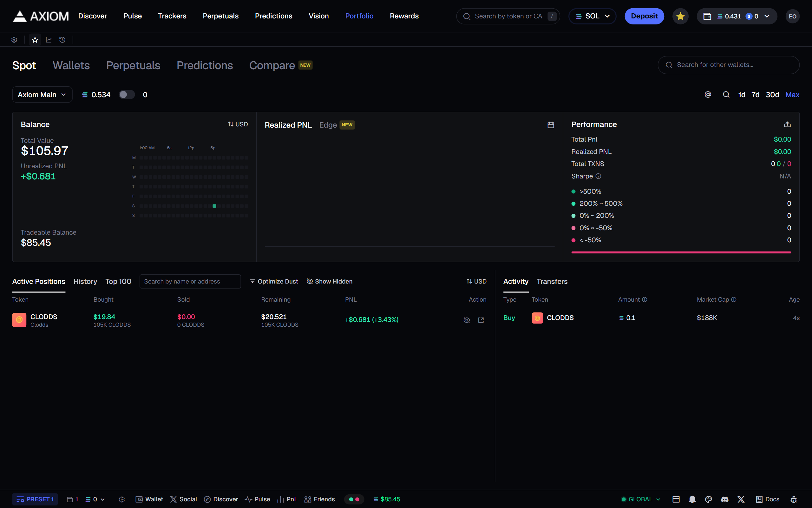812x508 pixels.
Task: Click the Axiom logo
Action: pos(41,16)
